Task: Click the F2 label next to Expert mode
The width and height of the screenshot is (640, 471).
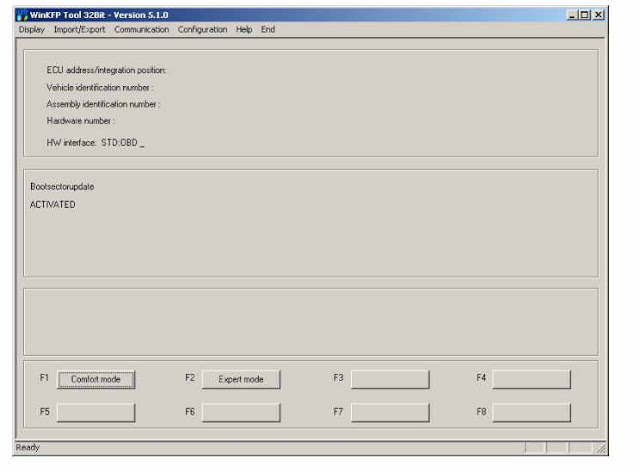Action: click(x=190, y=378)
